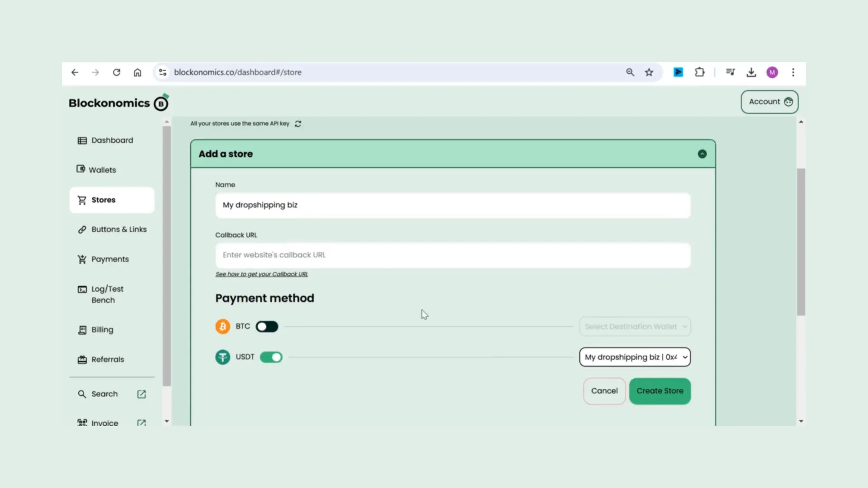
Task: Disable USDT payment toggle
Action: coord(271,357)
